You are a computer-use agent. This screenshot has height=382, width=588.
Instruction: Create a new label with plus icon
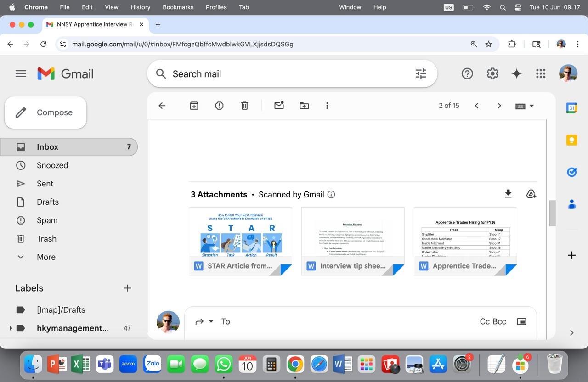click(127, 288)
